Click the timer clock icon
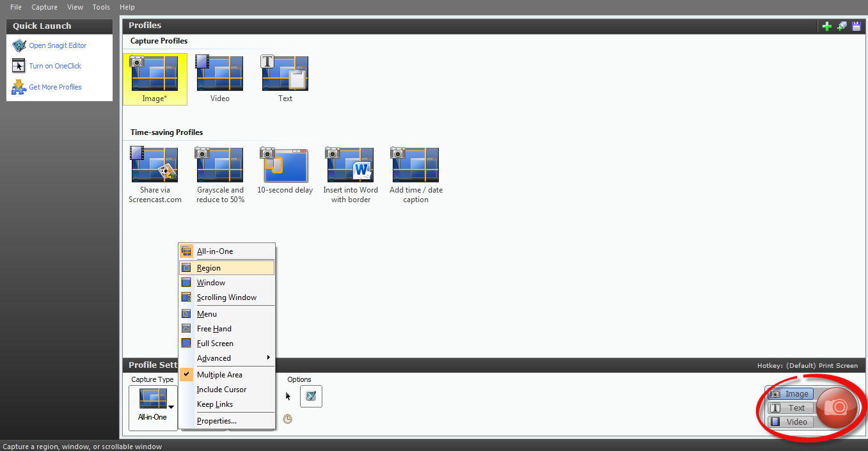The image size is (868, 451). coord(288,419)
